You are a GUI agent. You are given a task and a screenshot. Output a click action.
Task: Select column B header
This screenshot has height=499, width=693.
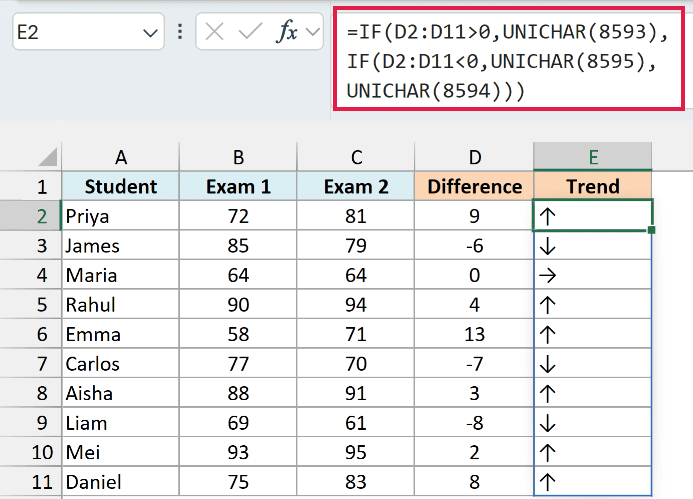pos(238,157)
